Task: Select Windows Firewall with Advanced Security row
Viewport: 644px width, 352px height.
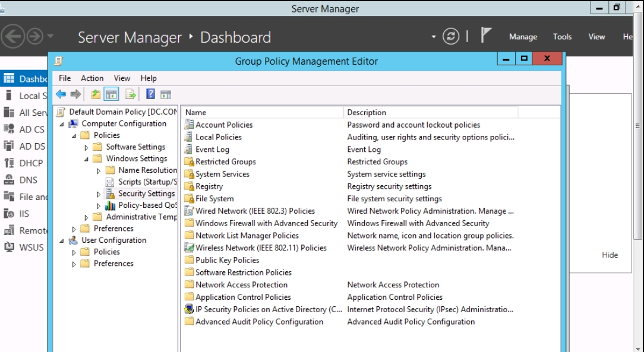Action: tap(266, 223)
